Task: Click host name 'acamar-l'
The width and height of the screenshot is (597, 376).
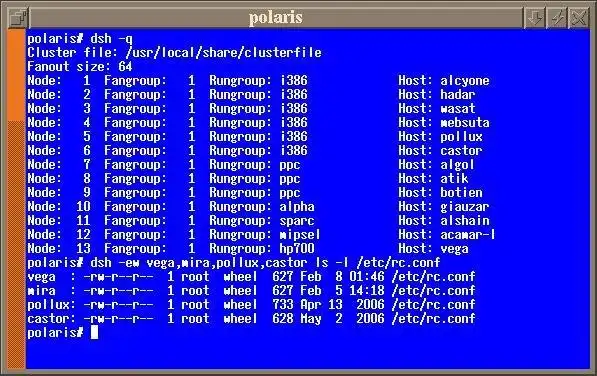Action: (x=468, y=235)
